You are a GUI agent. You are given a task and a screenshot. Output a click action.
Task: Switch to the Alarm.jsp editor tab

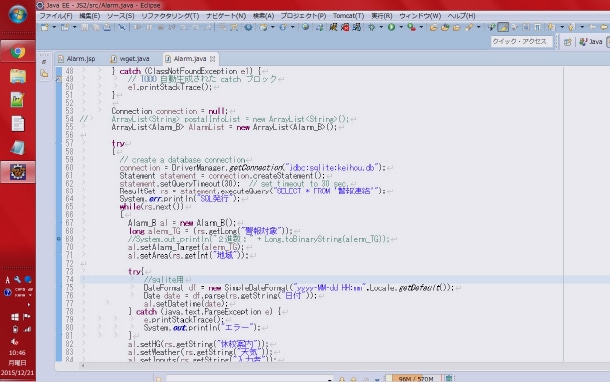77,59
